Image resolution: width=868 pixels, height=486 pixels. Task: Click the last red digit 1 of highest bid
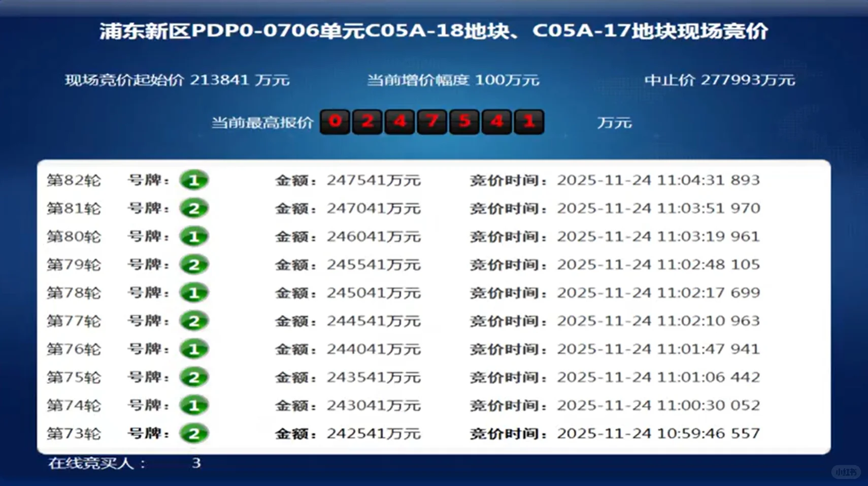[x=529, y=122]
